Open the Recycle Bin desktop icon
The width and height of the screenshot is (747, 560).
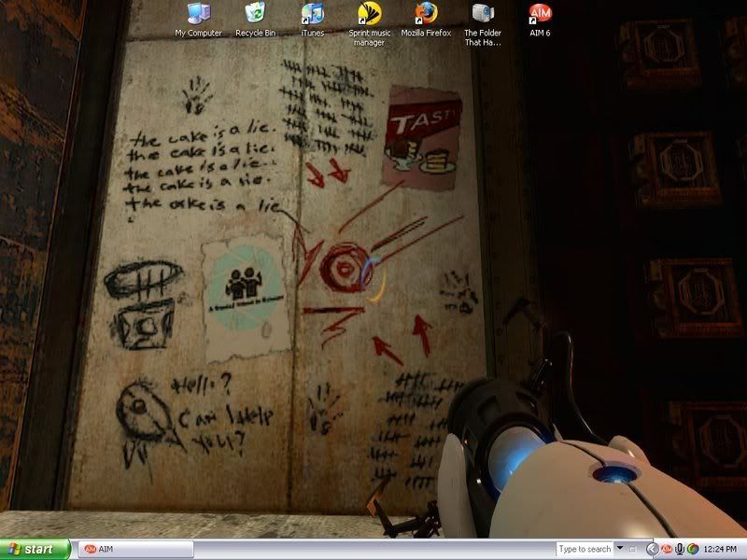255,20
